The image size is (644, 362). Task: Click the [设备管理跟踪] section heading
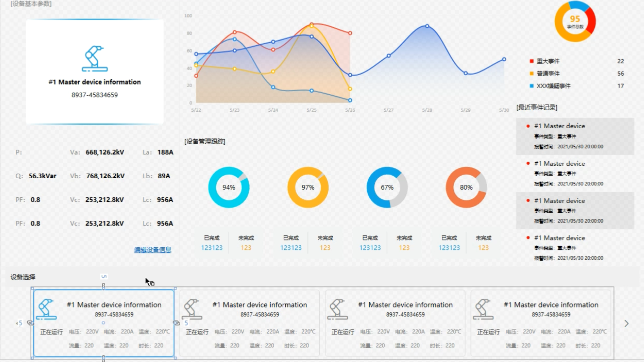[205, 141]
